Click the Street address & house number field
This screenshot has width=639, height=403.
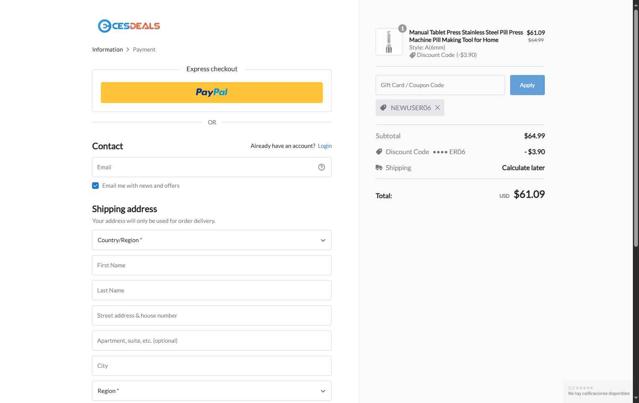[x=212, y=315]
